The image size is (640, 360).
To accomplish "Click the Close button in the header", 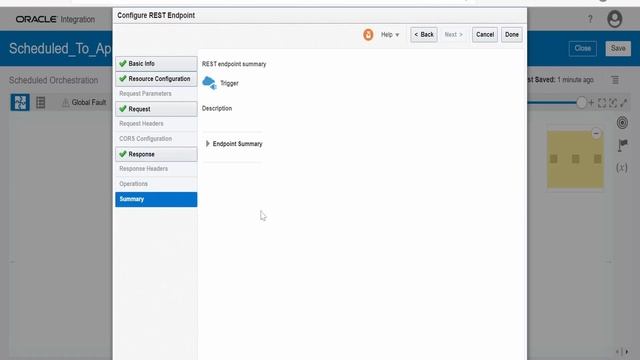I will click(582, 48).
